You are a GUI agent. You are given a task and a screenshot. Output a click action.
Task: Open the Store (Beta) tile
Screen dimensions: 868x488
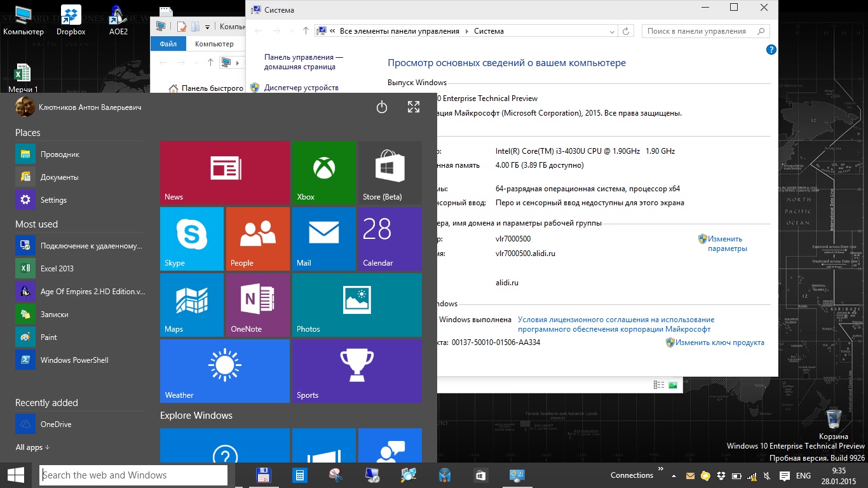click(390, 173)
